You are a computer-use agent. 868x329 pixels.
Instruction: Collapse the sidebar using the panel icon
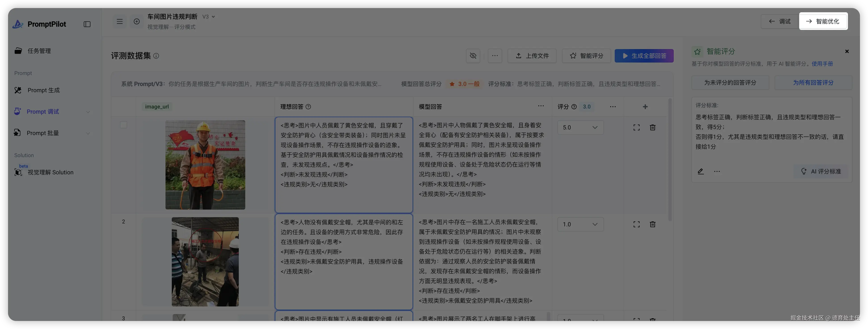(87, 24)
